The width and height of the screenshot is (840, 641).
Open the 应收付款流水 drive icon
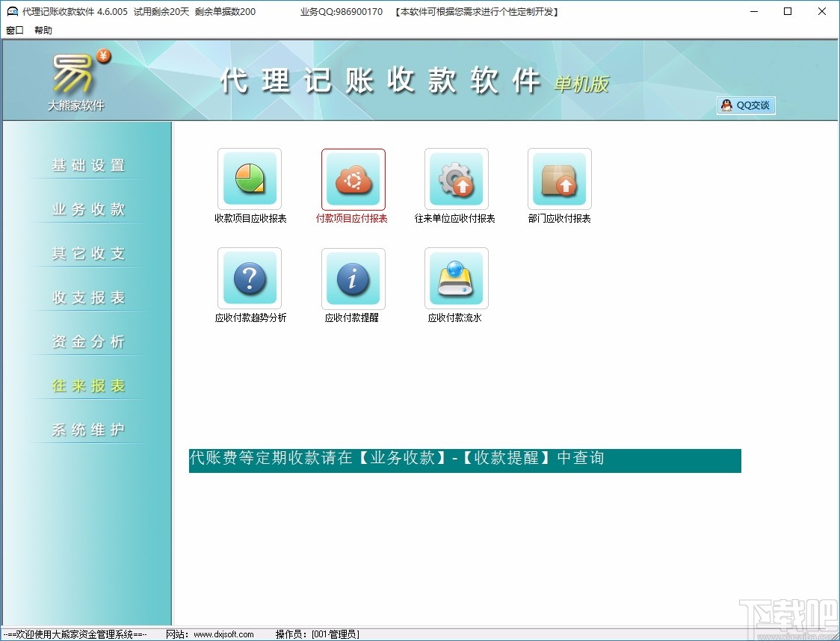457,278
